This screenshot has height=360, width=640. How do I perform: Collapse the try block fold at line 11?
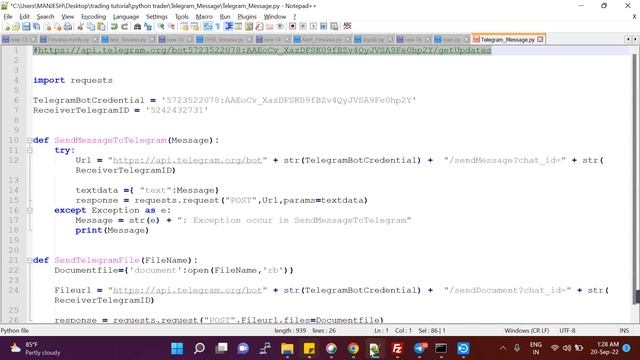pos(29,150)
